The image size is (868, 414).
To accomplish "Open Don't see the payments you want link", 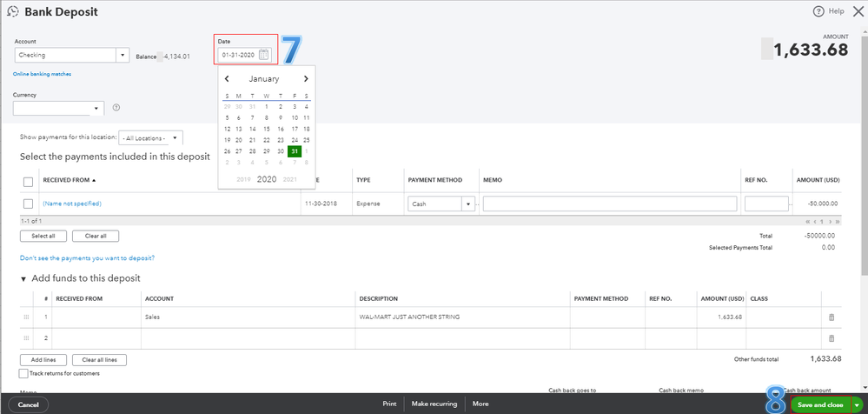I will click(87, 258).
